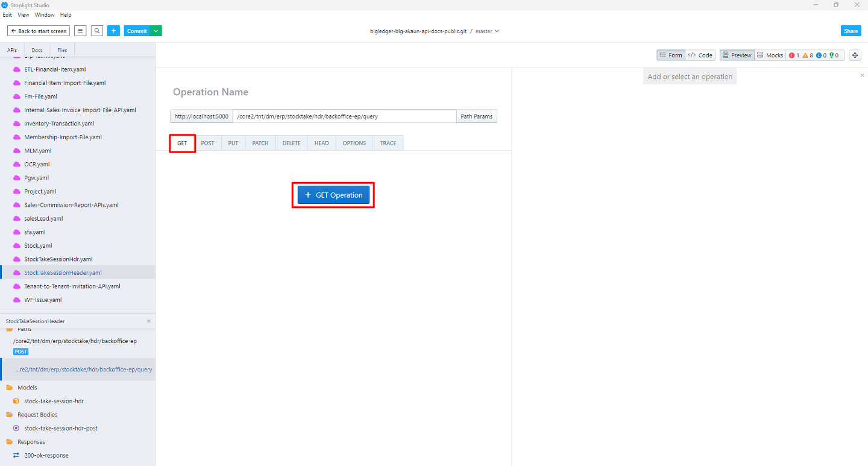
Task: Switch to the APIs sidebar tab
Action: pos(12,50)
